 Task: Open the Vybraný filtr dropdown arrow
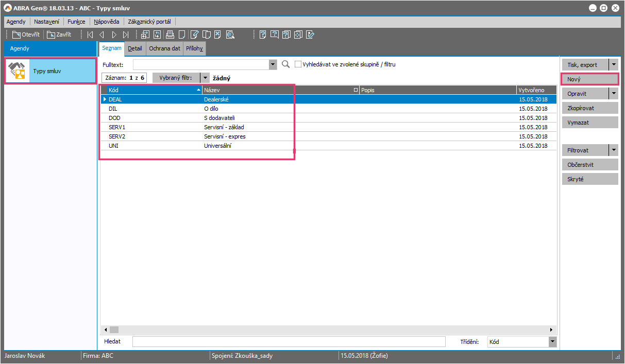coord(205,78)
